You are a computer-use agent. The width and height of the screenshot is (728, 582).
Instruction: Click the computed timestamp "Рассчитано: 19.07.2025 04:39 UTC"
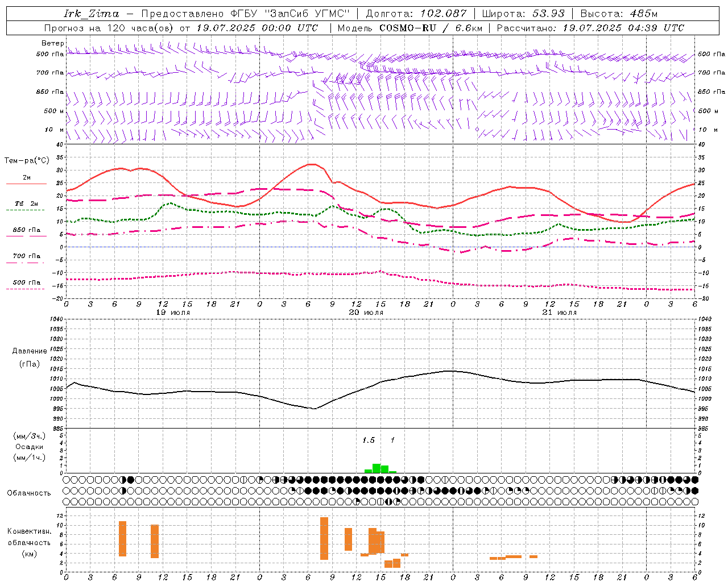tap(590, 28)
